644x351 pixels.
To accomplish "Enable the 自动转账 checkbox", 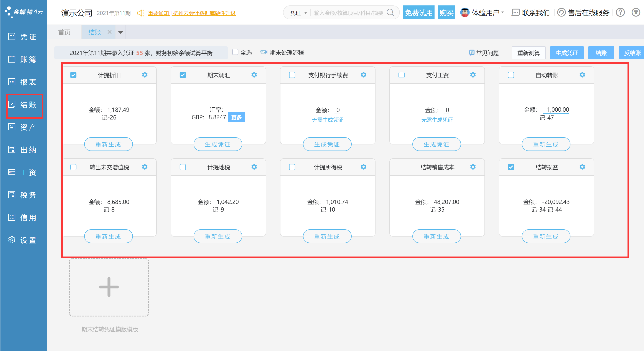I will click(511, 75).
